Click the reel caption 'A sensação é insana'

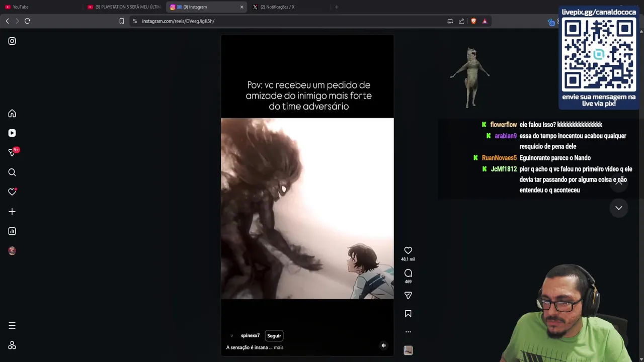coord(247,347)
